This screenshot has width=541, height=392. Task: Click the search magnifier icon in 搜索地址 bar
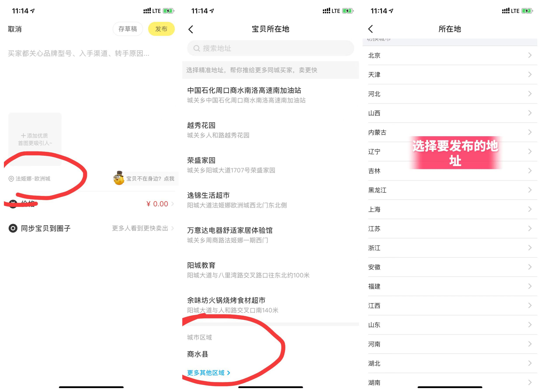click(x=196, y=48)
